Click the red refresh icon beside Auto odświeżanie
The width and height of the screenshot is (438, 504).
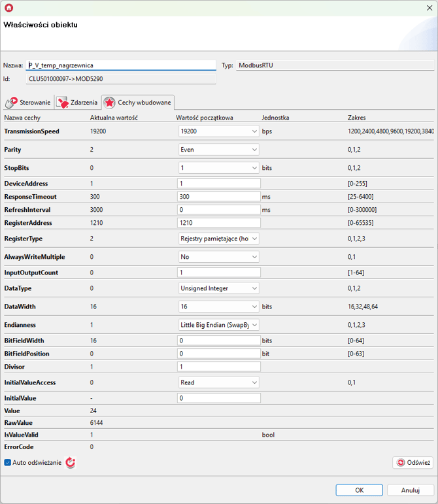click(x=71, y=462)
